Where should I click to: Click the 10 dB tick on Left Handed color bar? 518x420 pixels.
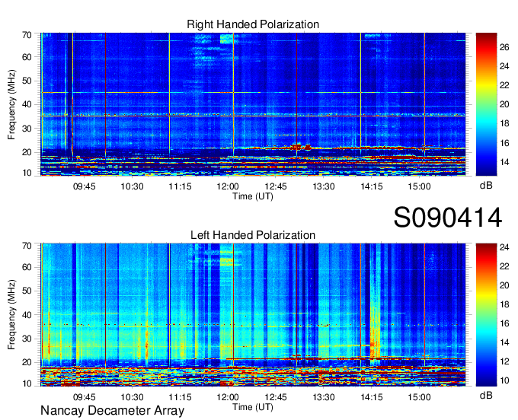504,380
